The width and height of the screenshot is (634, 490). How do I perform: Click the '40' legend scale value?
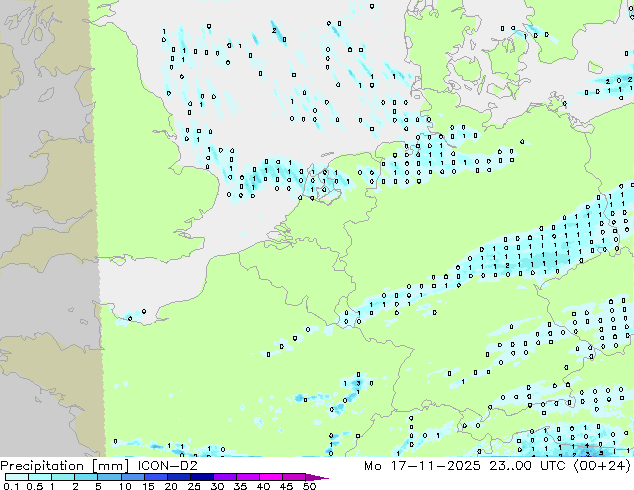pyautogui.click(x=264, y=486)
